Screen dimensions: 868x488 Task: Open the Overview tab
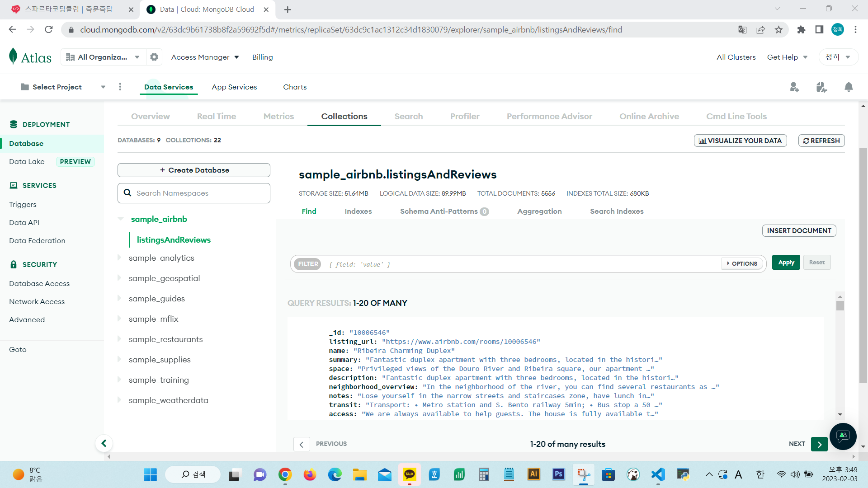(x=151, y=116)
